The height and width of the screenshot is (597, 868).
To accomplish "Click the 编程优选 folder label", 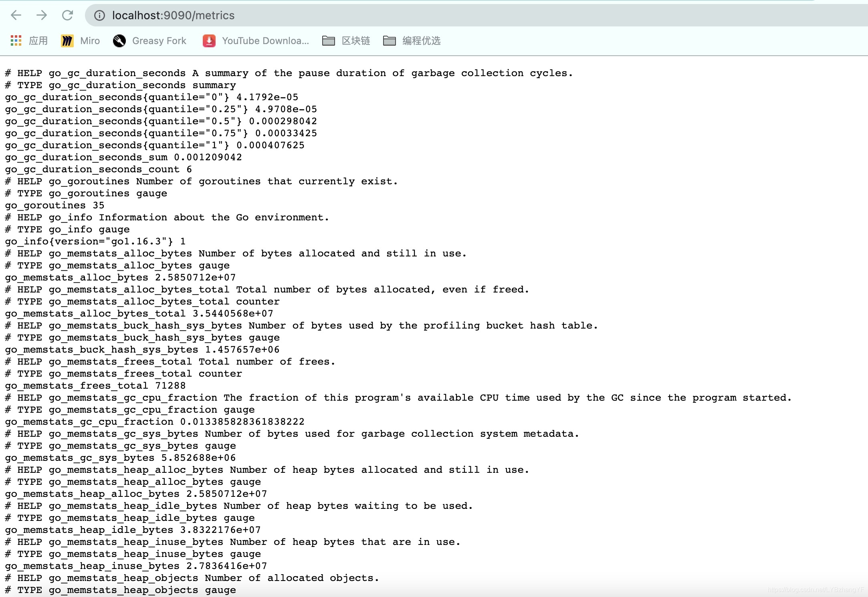I will 422,40.
